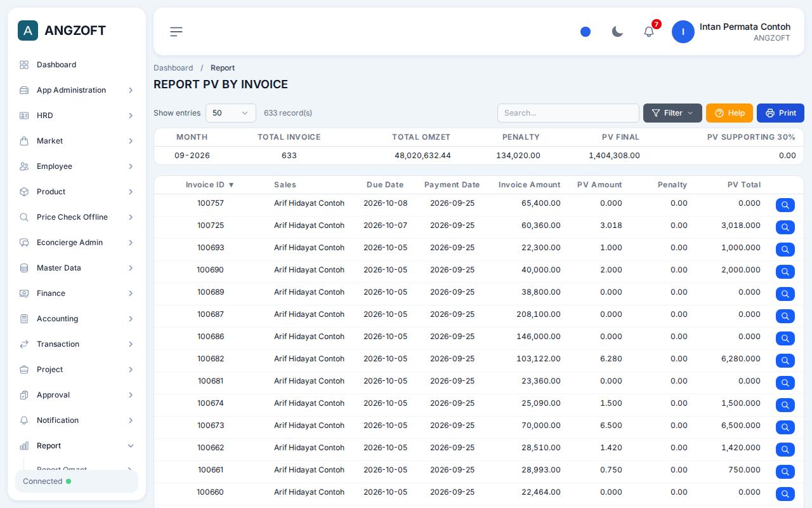Click the orange Help button
812x508 pixels.
(730, 113)
